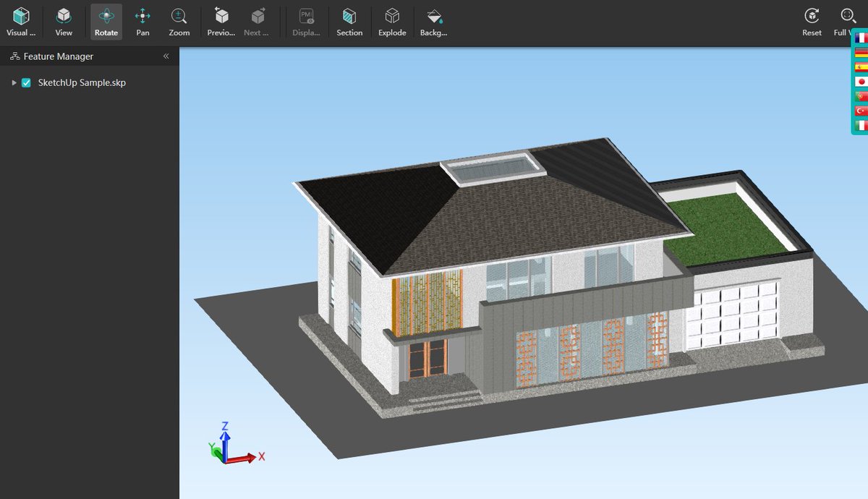Select the Zoom tool

coord(179,22)
